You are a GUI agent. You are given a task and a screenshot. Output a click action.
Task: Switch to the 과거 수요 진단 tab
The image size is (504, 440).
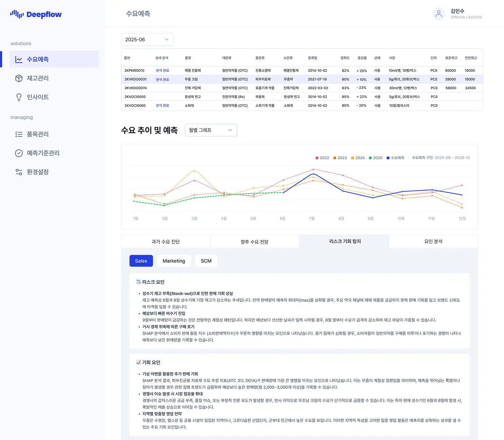point(166,241)
